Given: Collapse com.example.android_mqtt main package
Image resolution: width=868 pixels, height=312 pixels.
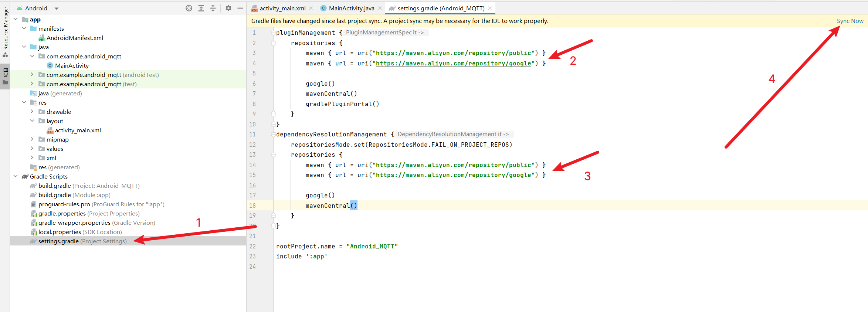Looking at the screenshot, I should click(32, 56).
